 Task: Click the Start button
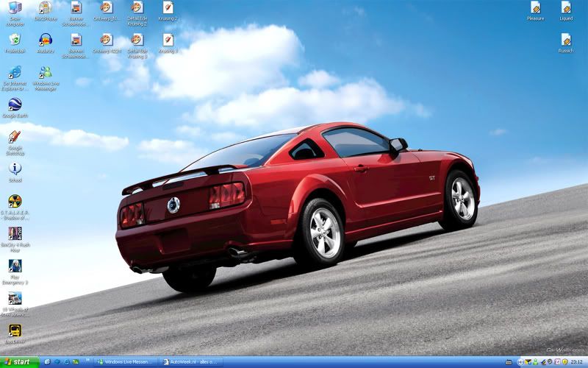coord(20,362)
